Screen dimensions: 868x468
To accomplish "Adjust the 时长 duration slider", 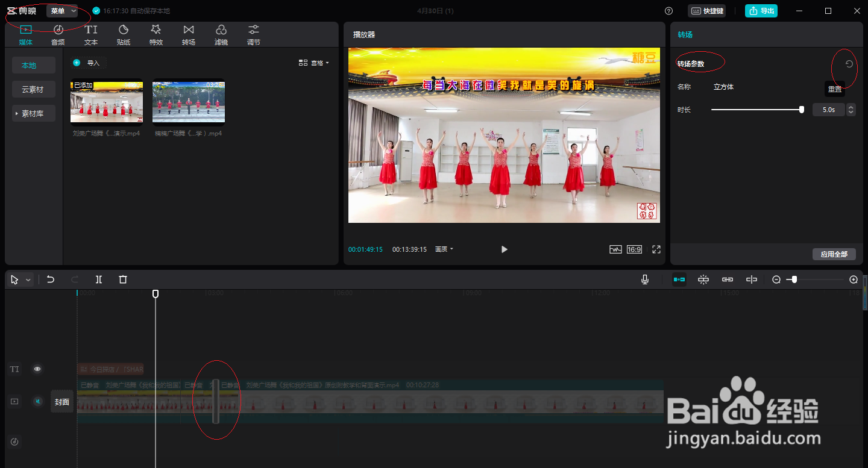I will point(757,110).
